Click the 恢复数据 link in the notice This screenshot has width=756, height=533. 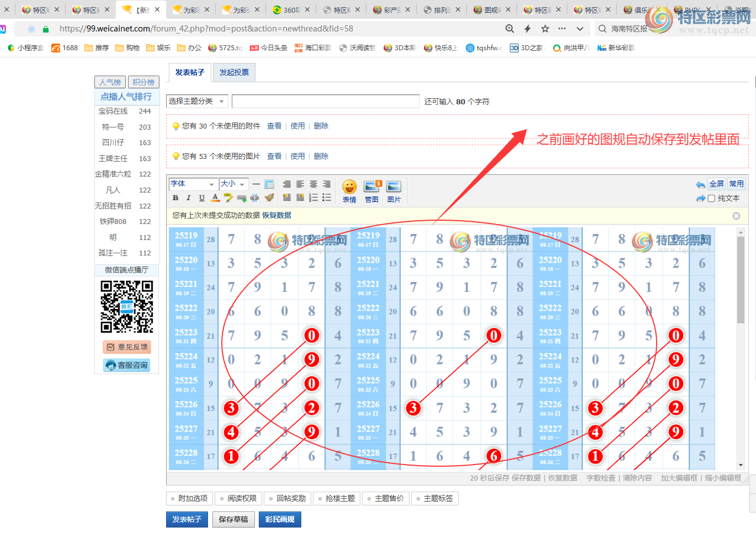(x=276, y=215)
